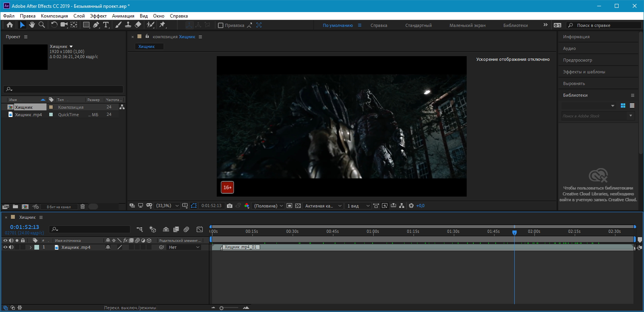Switch to Маленький экран workspace
Screen dimensions: 644x312
pos(467,25)
